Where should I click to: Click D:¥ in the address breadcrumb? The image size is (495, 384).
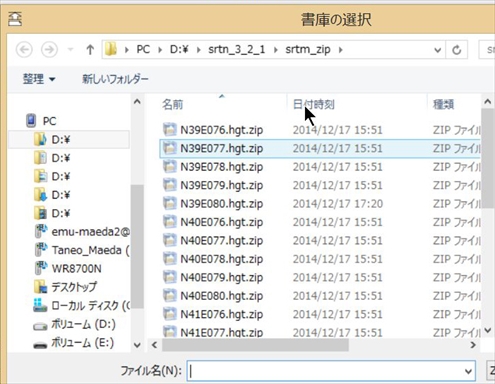click(x=179, y=50)
